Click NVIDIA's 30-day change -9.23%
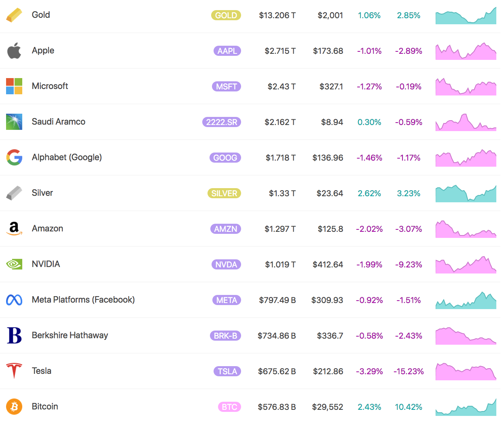The width and height of the screenshot is (504, 424). [409, 265]
